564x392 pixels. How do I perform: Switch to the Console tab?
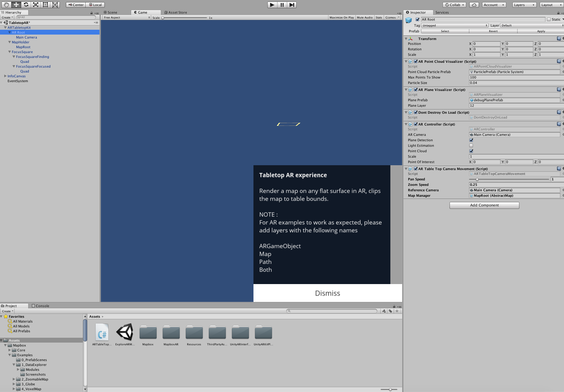[x=40, y=306]
